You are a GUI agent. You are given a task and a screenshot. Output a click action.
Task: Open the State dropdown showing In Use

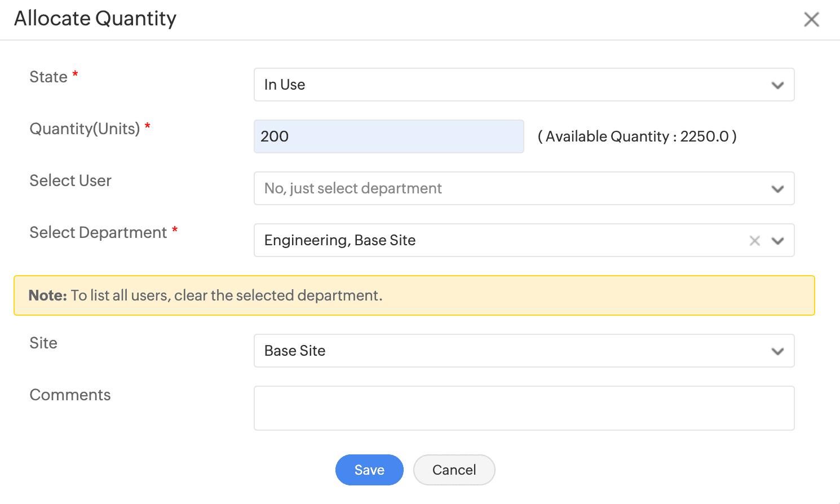507,85
